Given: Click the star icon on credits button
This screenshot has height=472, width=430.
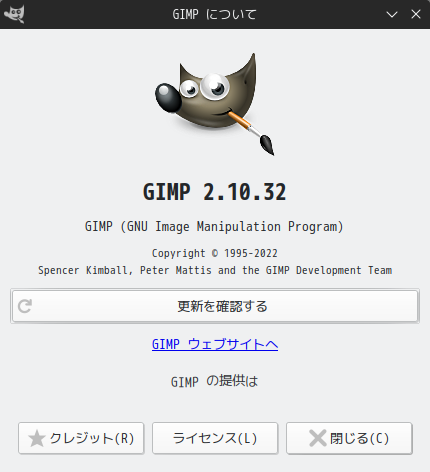Looking at the screenshot, I should tap(36, 438).
